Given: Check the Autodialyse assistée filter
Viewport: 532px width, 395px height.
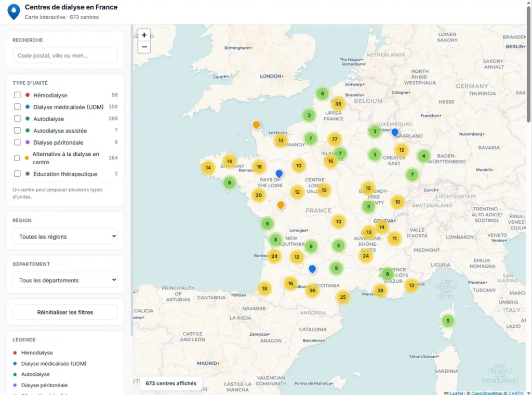Looking at the screenshot, I should point(17,130).
